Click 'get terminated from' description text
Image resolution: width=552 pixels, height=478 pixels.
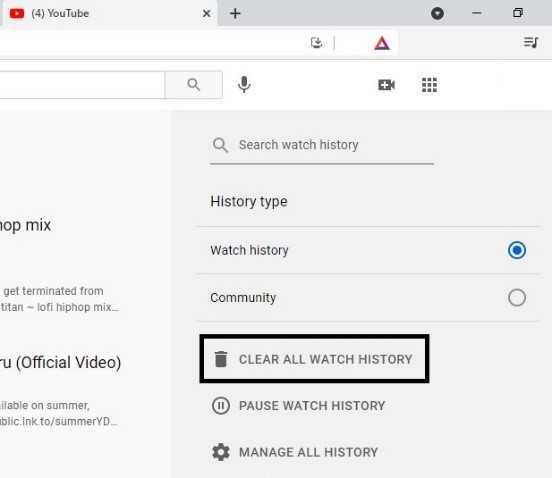point(53,291)
